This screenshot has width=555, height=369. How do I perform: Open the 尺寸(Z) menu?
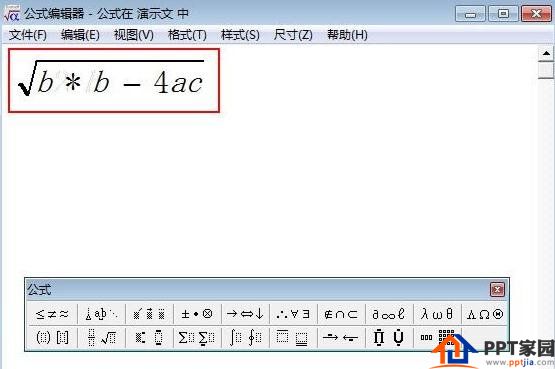click(x=293, y=35)
